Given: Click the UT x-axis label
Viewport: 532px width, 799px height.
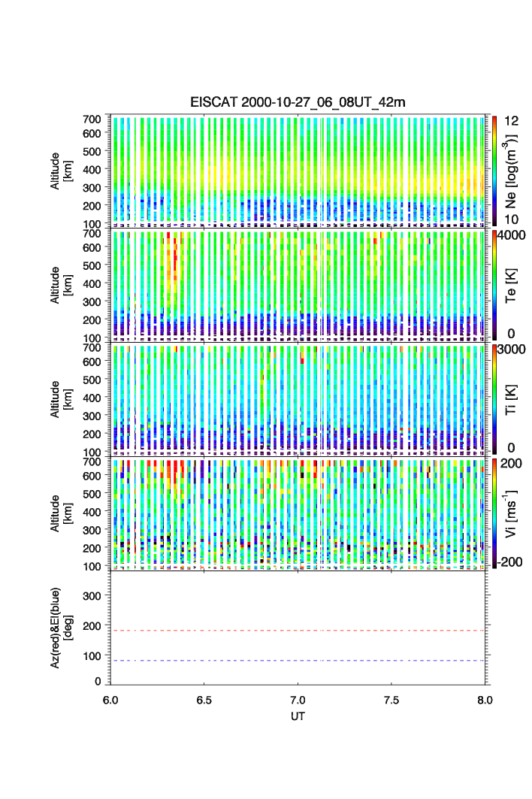Looking at the screenshot, I should (x=298, y=716).
